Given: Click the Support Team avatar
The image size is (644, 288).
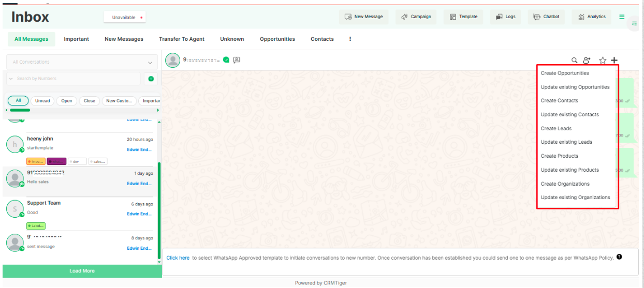Looking at the screenshot, I should click(15, 208).
